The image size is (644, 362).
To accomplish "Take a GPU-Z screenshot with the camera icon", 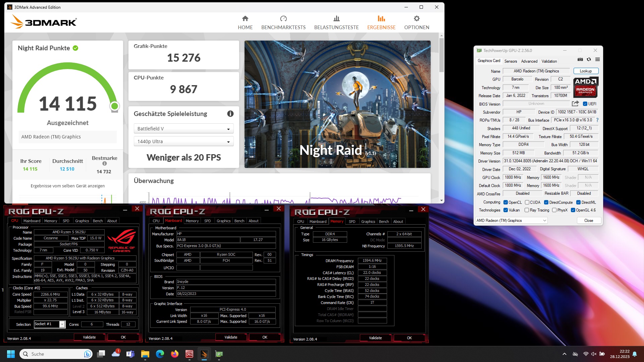I will pos(580,59).
